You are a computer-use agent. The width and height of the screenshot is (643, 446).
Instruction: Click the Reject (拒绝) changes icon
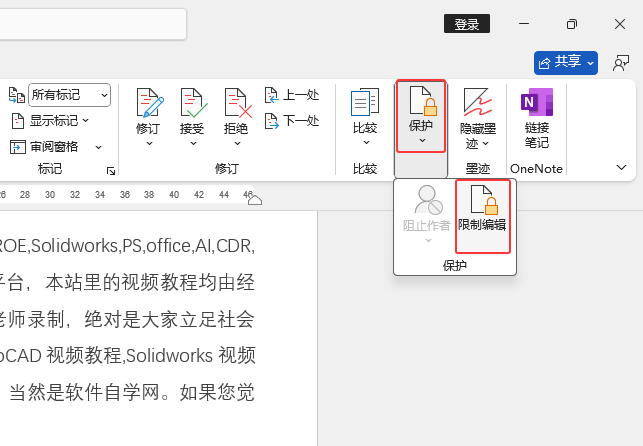coord(237,102)
